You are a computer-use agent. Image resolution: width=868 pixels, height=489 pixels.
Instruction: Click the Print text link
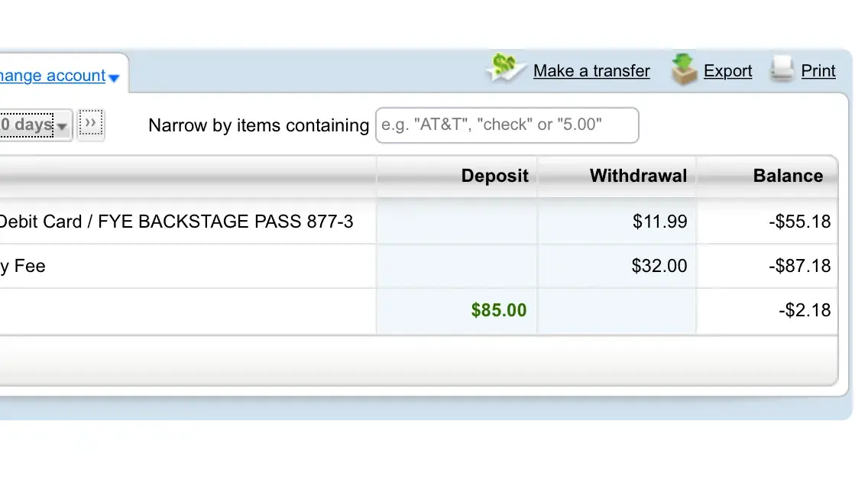[x=818, y=71]
